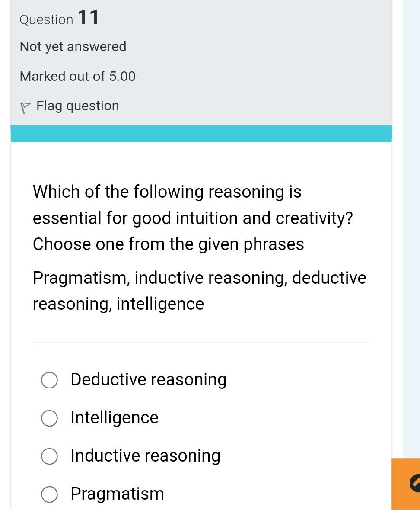Image resolution: width=420 pixels, height=510 pixels.
Task: Click the Marked out of 5.00 text
Action: [x=77, y=76]
